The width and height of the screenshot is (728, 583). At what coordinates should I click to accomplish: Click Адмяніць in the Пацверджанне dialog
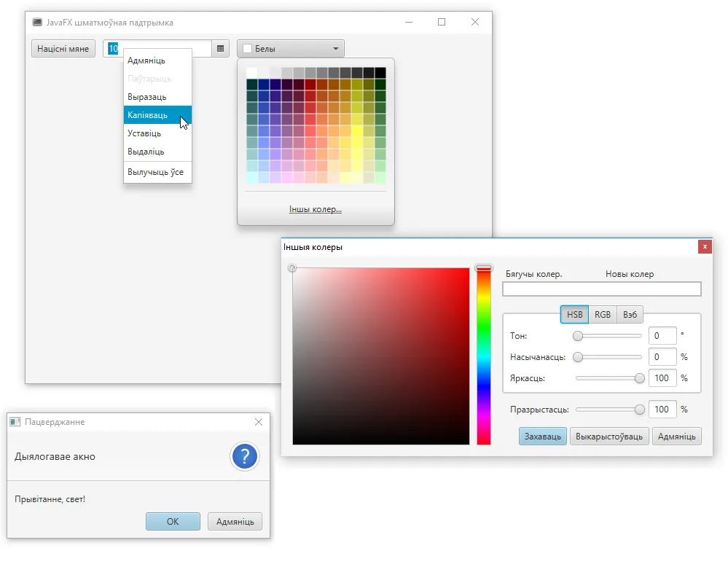235,521
